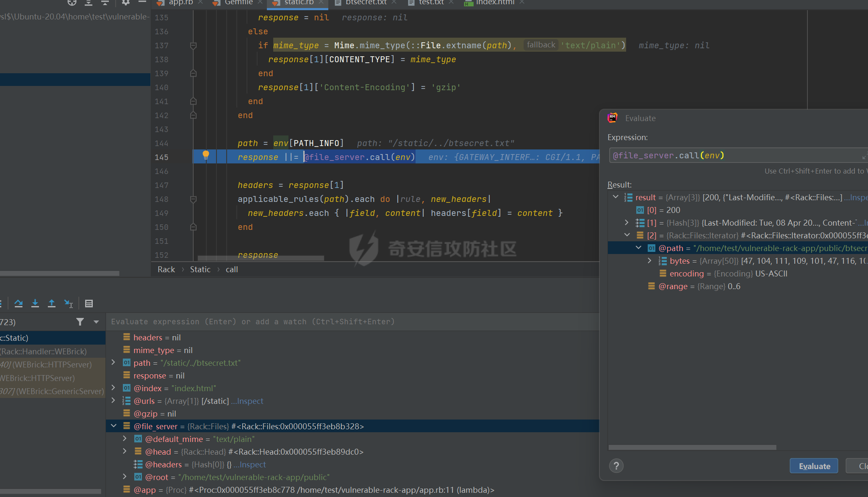Expand the @head Rack::Head node

[125, 451]
